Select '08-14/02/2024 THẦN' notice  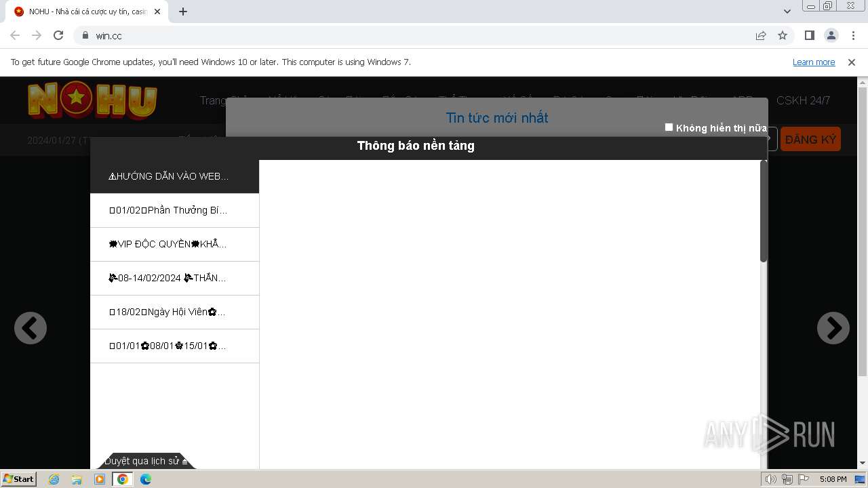[x=174, y=278]
